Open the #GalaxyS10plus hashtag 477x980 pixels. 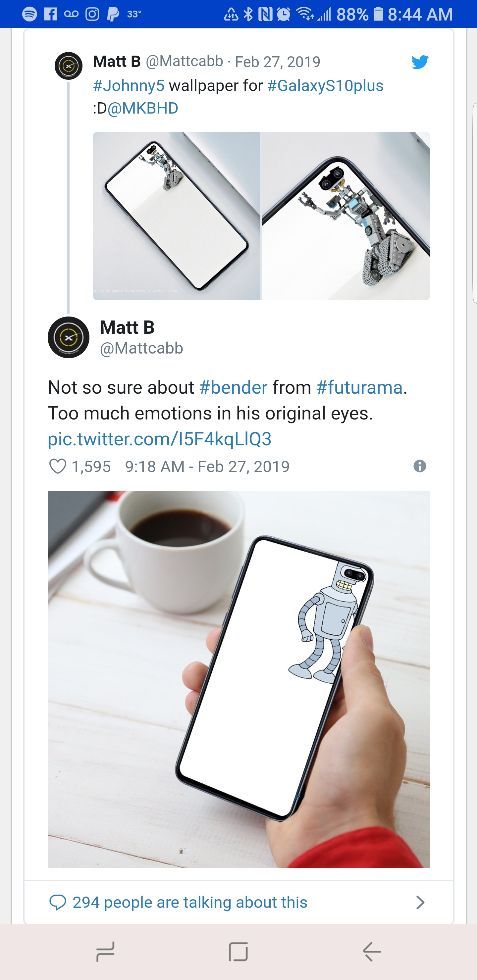click(325, 86)
